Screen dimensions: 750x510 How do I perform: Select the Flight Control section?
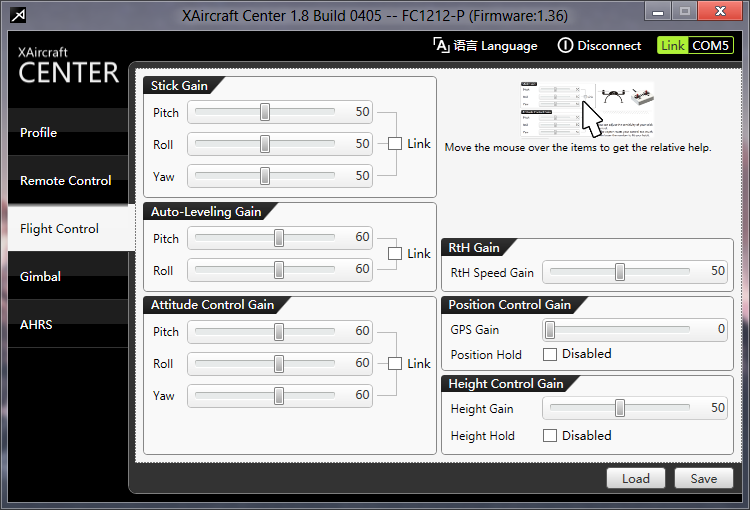pyautogui.click(x=71, y=228)
